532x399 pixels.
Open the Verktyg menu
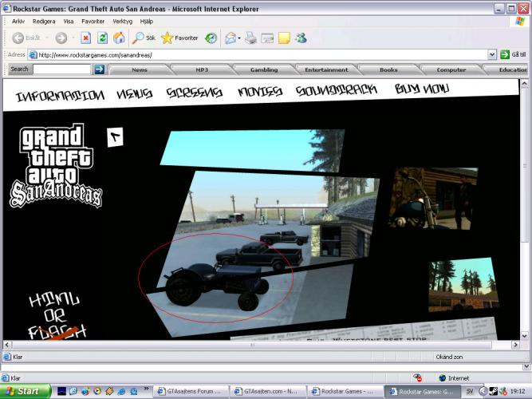(122, 22)
